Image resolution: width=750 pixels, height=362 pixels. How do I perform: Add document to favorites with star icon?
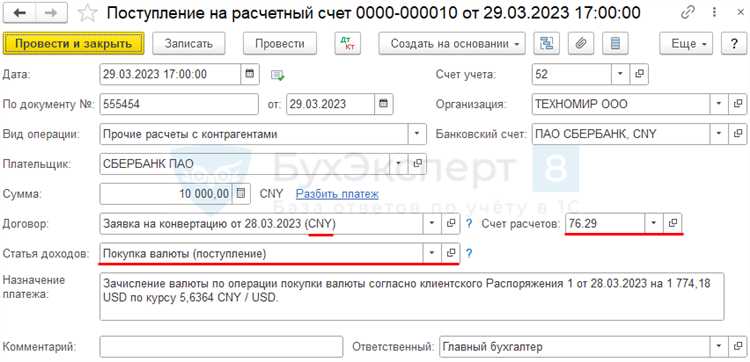point(87,13)
